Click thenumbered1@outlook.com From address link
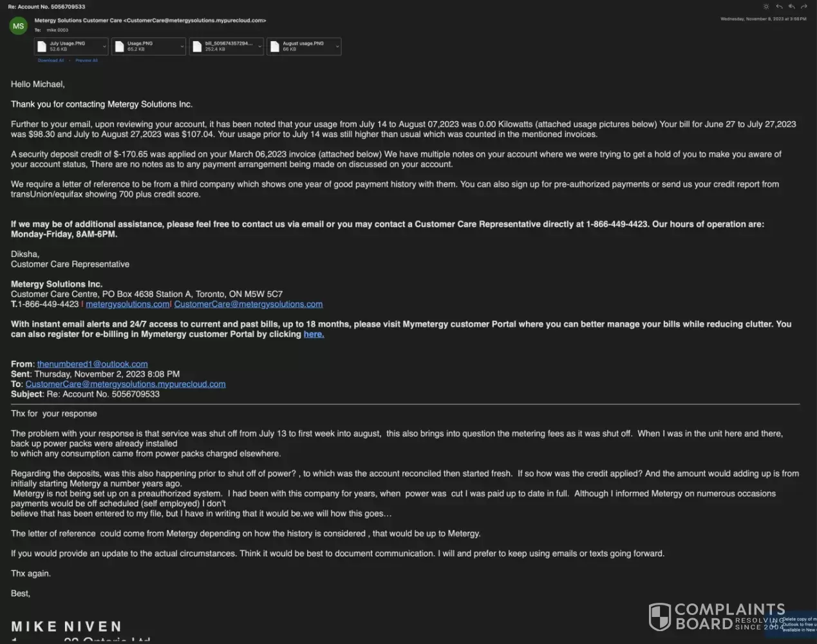Viewport: 817px width, 644px height. (92, 364)
